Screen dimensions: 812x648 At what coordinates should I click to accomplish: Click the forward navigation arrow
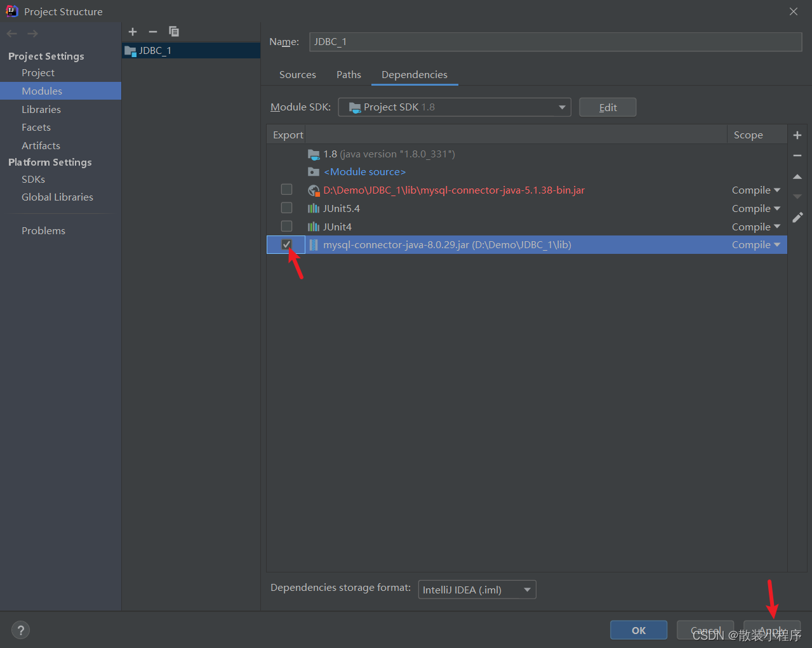pos(33,34)
